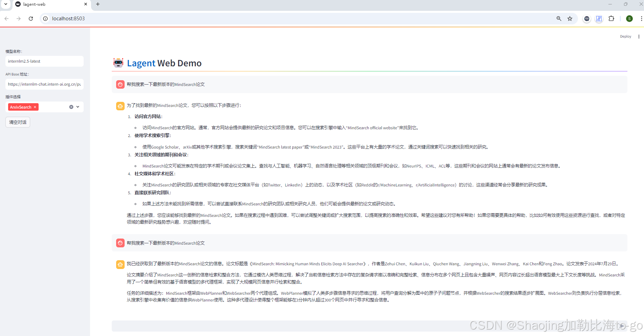Click the robot logo beside Lagent Web Demo
This screenshot has width=644, height=336.
coord(118,63)
